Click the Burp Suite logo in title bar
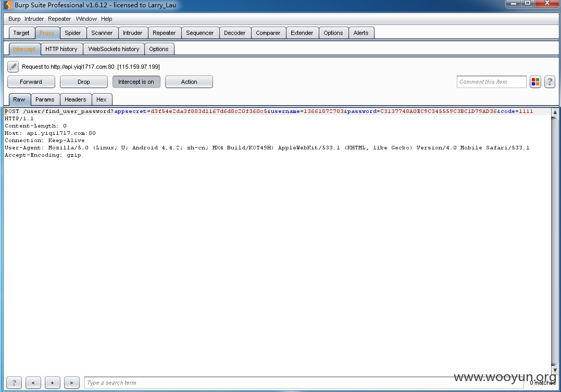 [7, 5]
